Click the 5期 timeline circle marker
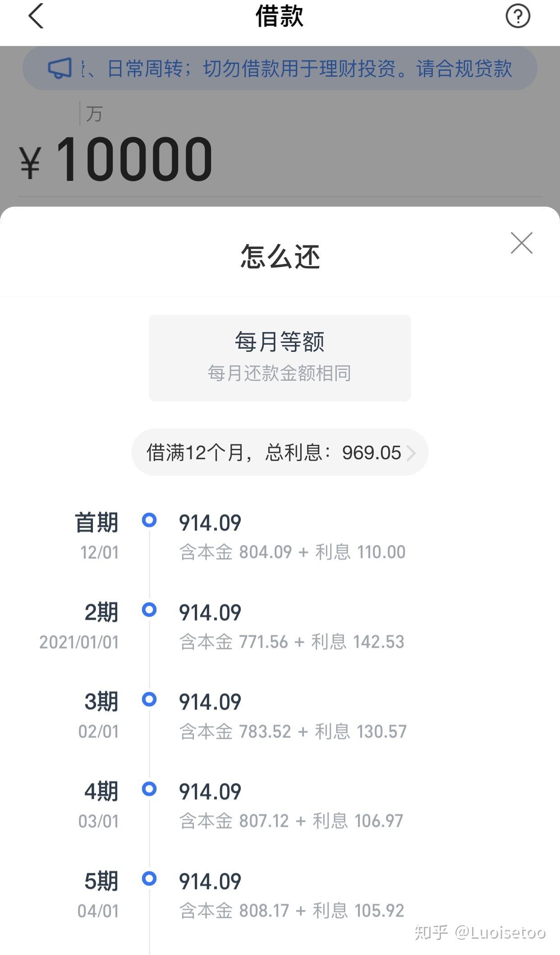The height and width of the screenshot is (955, 560). pyautogui.click(x=149, y=879)
